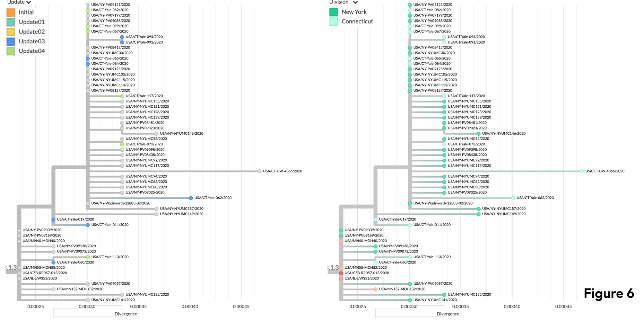The image size is (644, 321).
Task: Toggle the Update03 blue legend swatch
Action: click(x=11, y=42)
